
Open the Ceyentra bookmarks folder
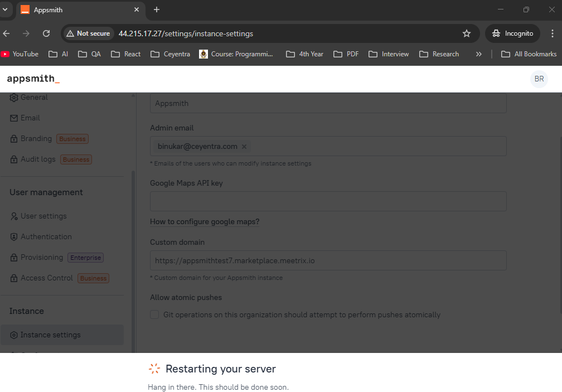coord(170,54)
